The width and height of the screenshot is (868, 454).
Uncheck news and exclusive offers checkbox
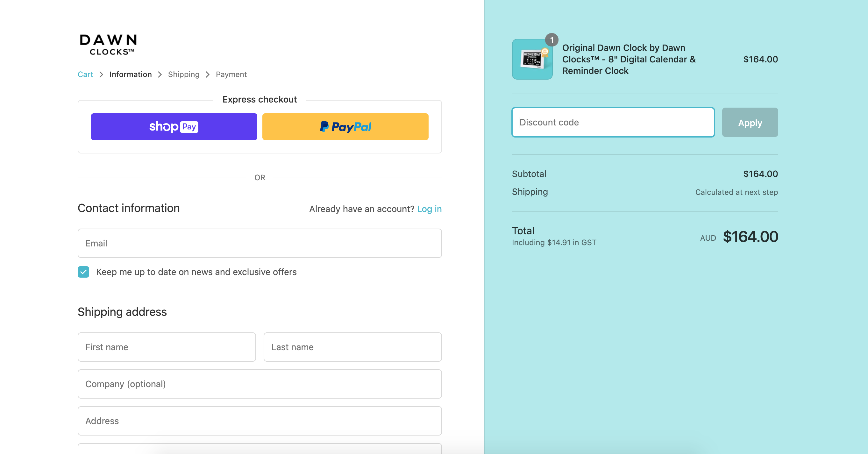click(83, 272)
